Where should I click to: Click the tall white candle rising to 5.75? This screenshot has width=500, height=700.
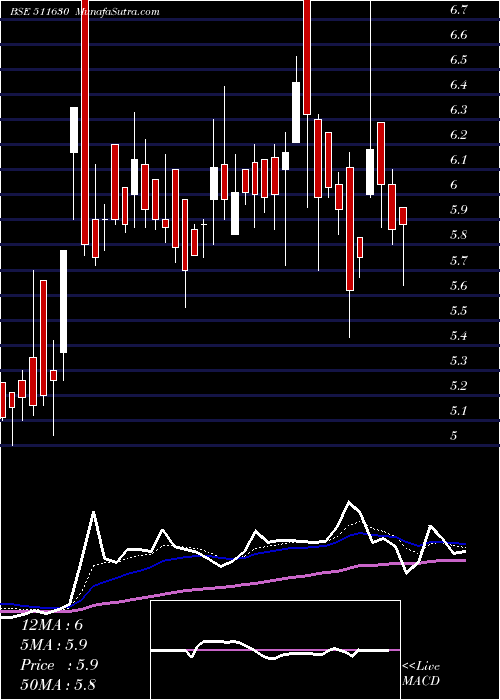64,301
